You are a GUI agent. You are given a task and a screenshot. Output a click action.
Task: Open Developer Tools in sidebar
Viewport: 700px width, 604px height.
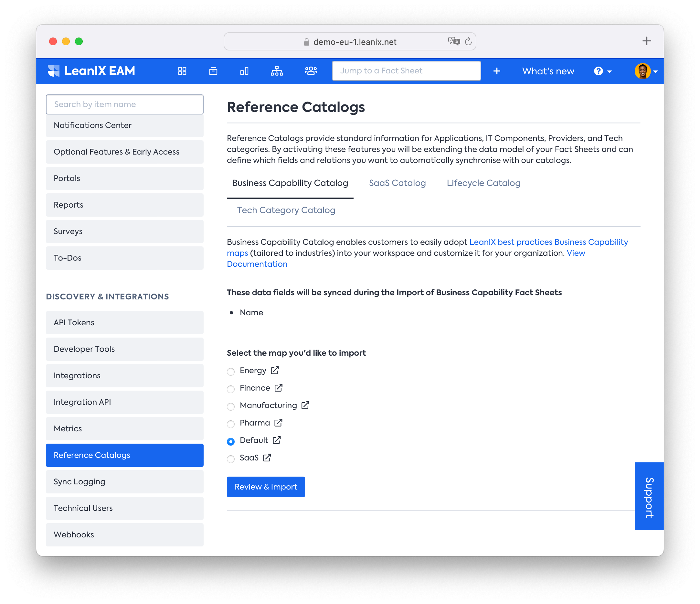[125, 349]
